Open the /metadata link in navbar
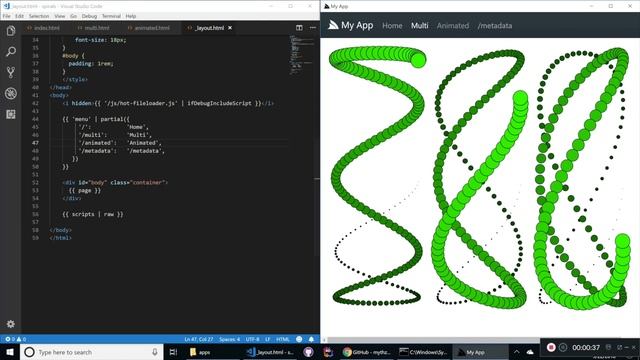This screenshot has height=360, width=640. point(495,25)
